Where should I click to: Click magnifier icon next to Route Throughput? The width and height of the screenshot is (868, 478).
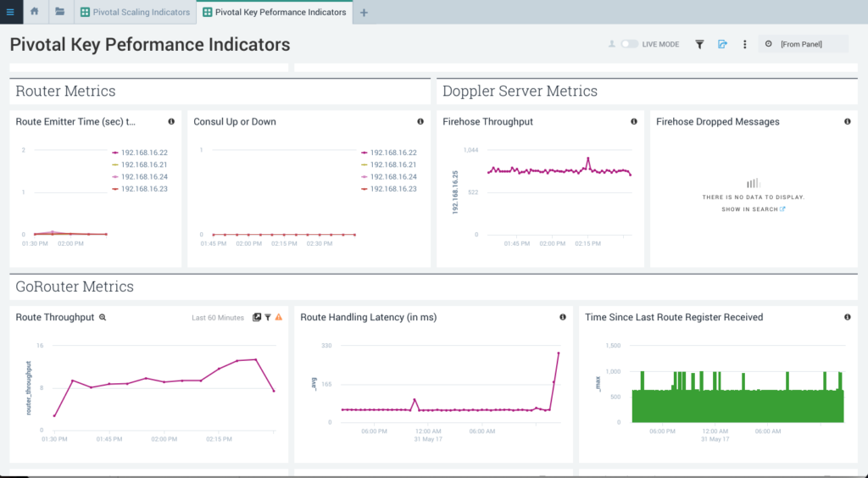103,318
